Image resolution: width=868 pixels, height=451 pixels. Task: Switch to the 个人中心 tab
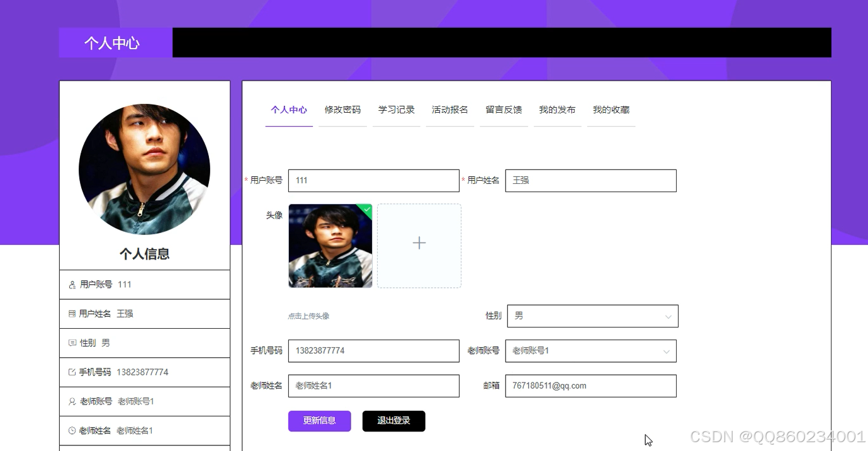tap(289, 110)
